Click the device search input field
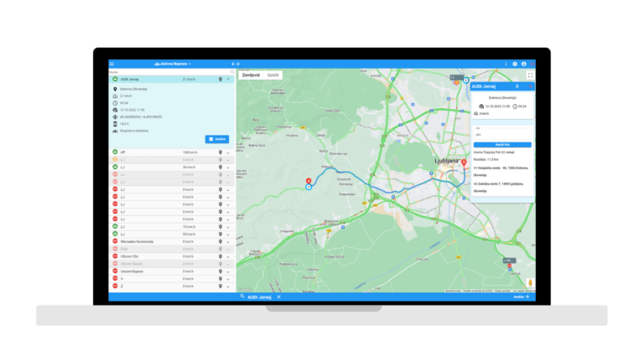644x362 pixels. pyautogui.click(x=168, y=72)
